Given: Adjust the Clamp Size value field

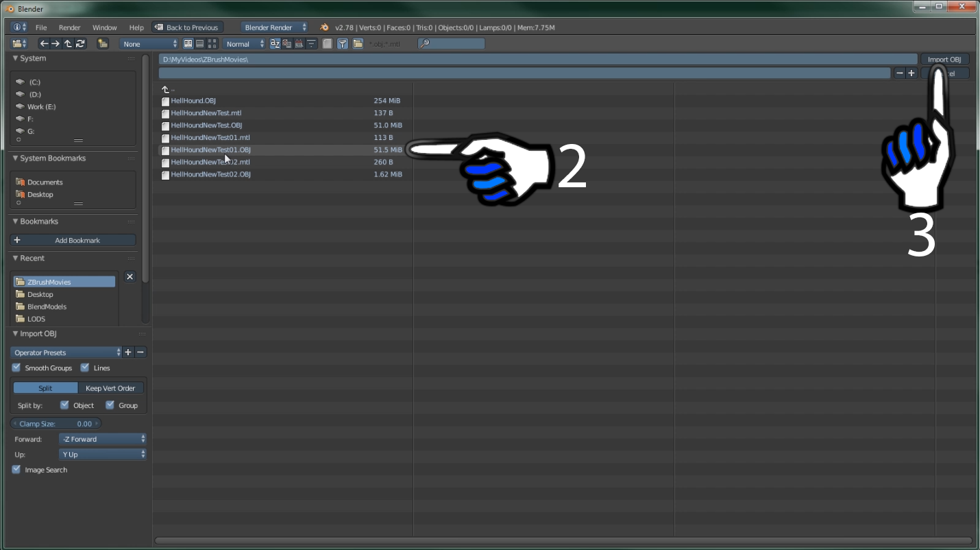Looking at the screenshot, I should point(56,424).
